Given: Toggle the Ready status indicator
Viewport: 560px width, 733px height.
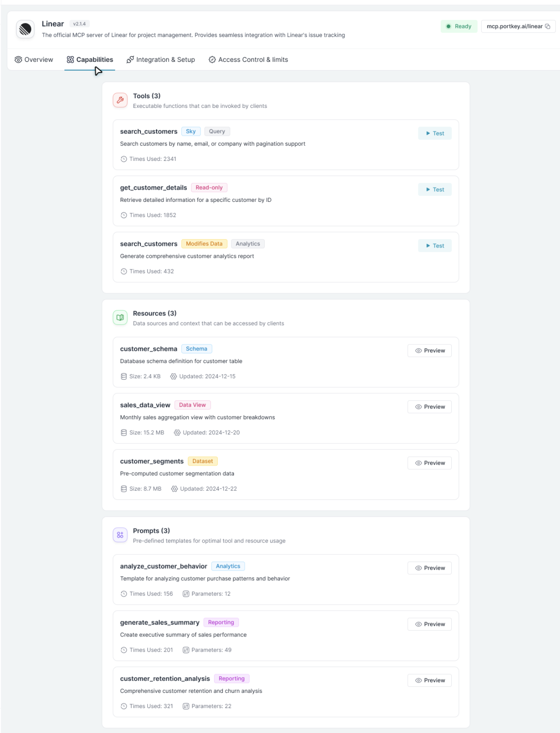Looking at the screenshot, I should [459, 26].
